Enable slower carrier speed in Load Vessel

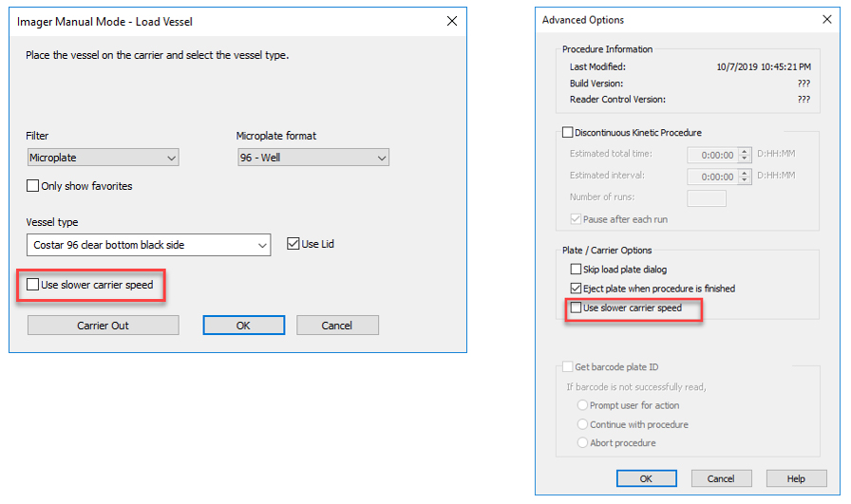click(x=34, y=285)
